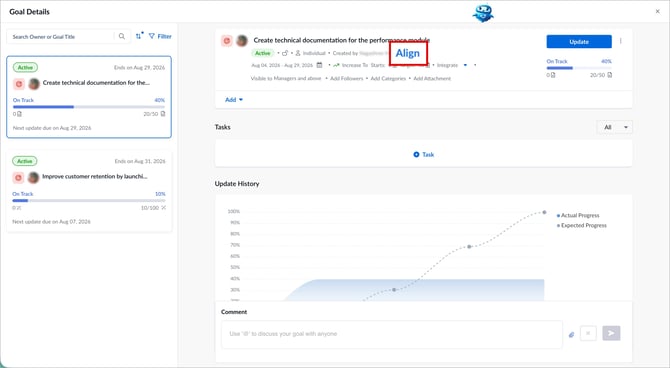Click the Individual person icon

298,53
